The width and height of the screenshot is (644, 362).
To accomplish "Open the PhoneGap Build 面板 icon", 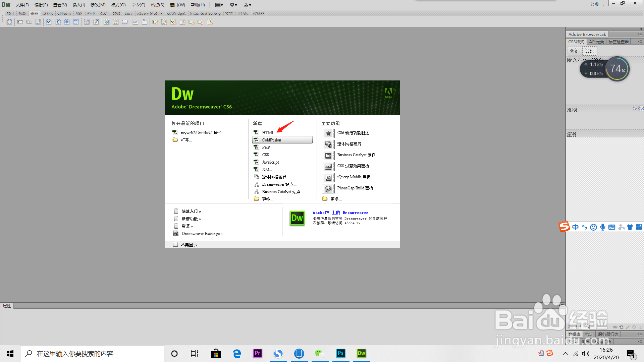I will [x=328, y=189].
